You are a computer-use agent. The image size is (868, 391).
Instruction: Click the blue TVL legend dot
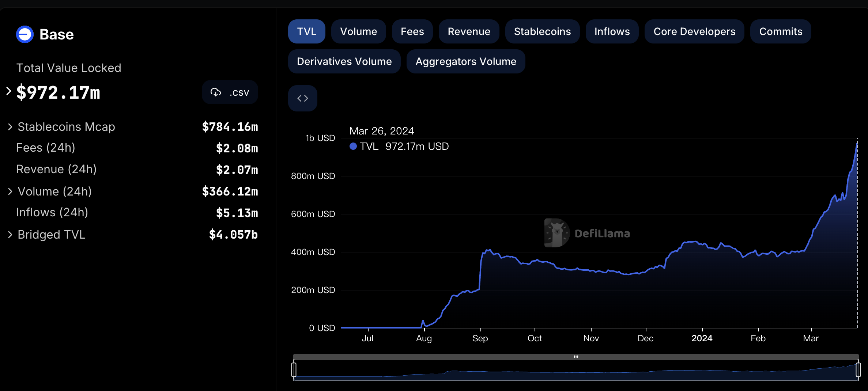353,146
